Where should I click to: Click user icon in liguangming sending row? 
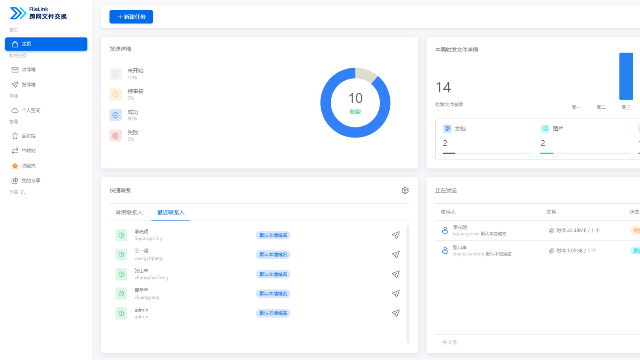(445, 231)
